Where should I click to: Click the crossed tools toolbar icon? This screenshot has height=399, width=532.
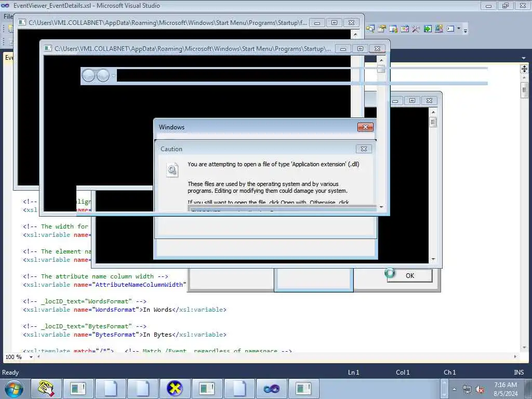[416, 29]
